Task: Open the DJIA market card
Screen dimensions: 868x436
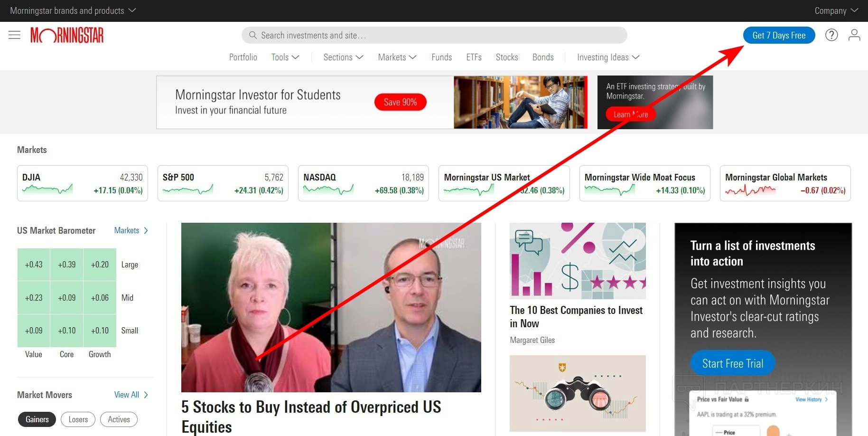Action: tap(83, 183)
